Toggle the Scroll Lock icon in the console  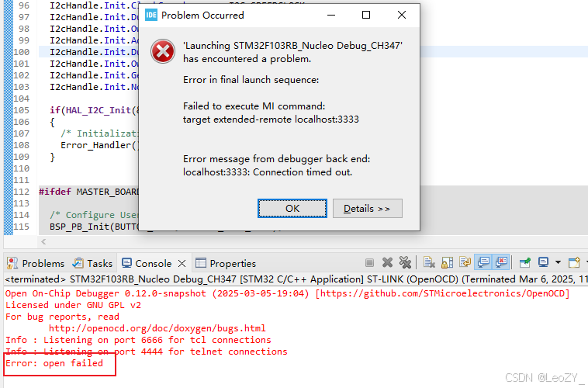[447, 262]
